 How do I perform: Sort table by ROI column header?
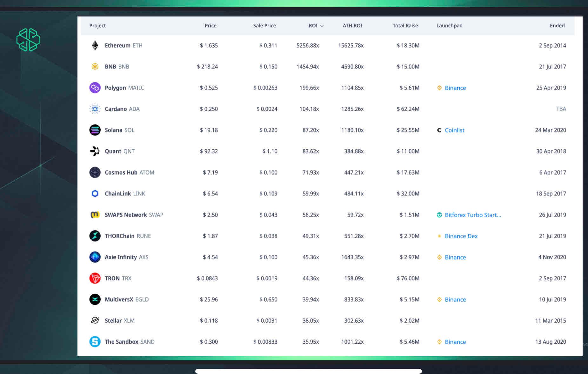click(313, 25)
